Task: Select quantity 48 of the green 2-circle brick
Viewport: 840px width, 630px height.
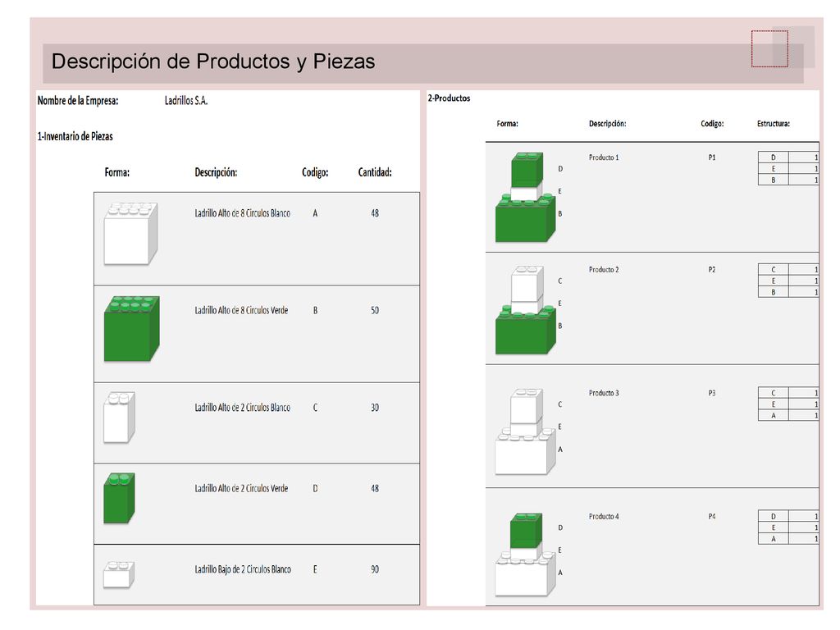Action: click(x=375, y=489)
